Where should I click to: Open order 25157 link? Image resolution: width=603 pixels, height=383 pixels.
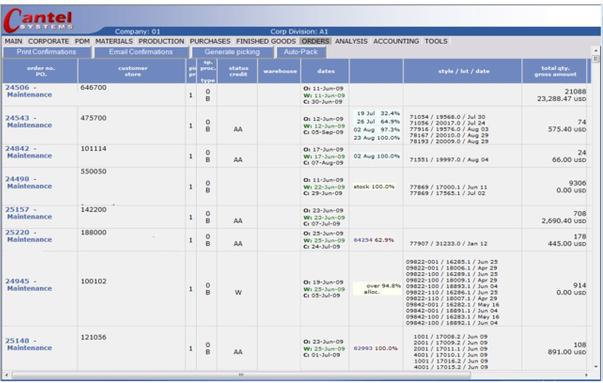17,210
